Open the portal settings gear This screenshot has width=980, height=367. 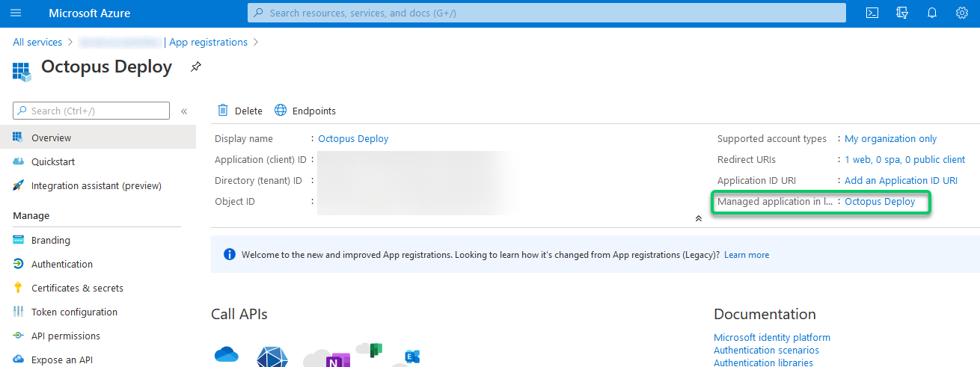point(962,13)
